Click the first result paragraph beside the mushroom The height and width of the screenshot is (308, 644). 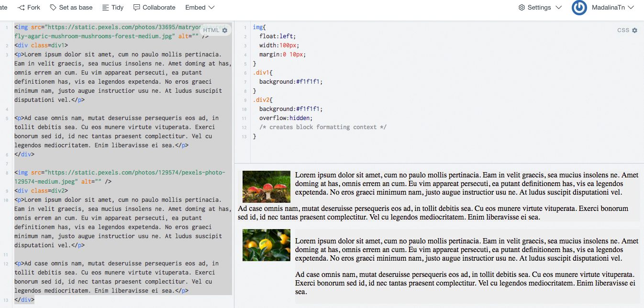pyautogui.click(x=466, y=184)
